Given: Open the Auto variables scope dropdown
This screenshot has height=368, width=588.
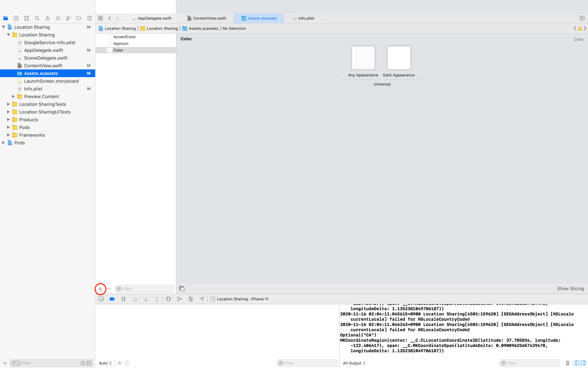Looking at the screenshot, I should coord(106,363).
